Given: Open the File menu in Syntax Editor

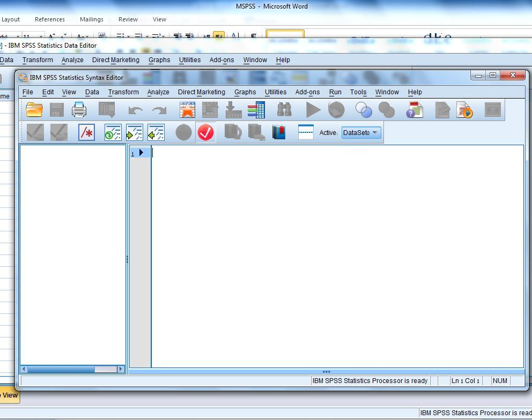Looking at the screenshot, I should pyautogui.click(x=27, y=92).
